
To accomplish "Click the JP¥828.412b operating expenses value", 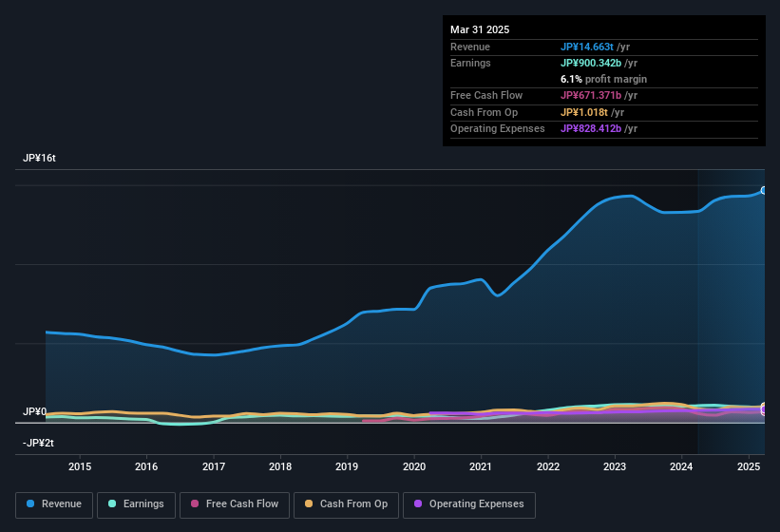I will tap(591, 129).
